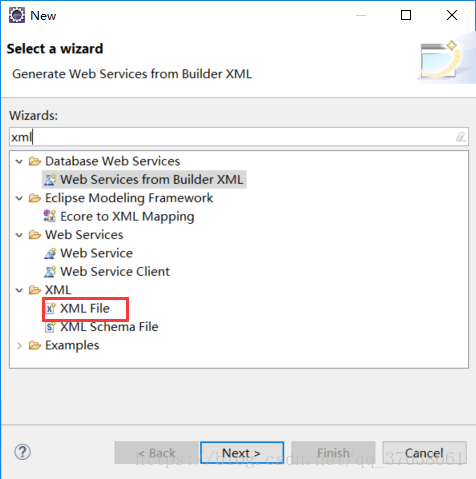Select the Web Services from Builder XML entry text
The image size is (476, 479).
(x=152, y=180)
